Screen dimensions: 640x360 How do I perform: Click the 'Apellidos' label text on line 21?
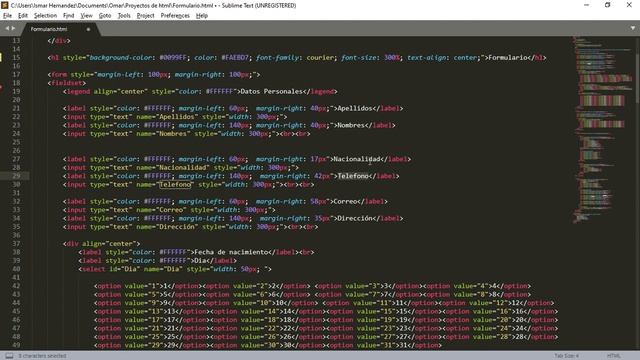[x=355, y=108]
